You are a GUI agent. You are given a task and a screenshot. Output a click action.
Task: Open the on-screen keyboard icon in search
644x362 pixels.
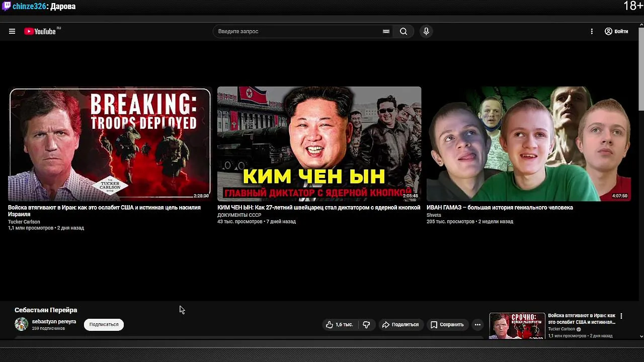[386, 31]
